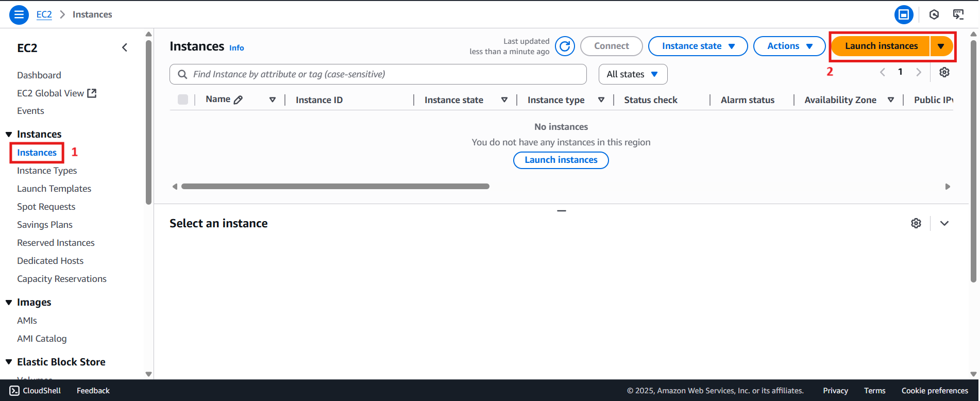Select Instances link in the sidebar
This screenshot has width=980, height=401.
point(37,153)
